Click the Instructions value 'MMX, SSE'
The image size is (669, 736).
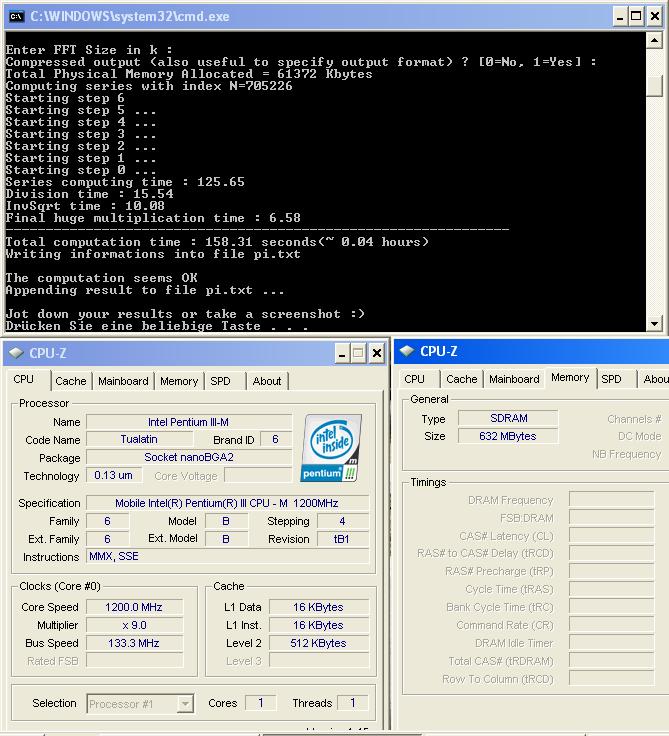click(227, 557)
